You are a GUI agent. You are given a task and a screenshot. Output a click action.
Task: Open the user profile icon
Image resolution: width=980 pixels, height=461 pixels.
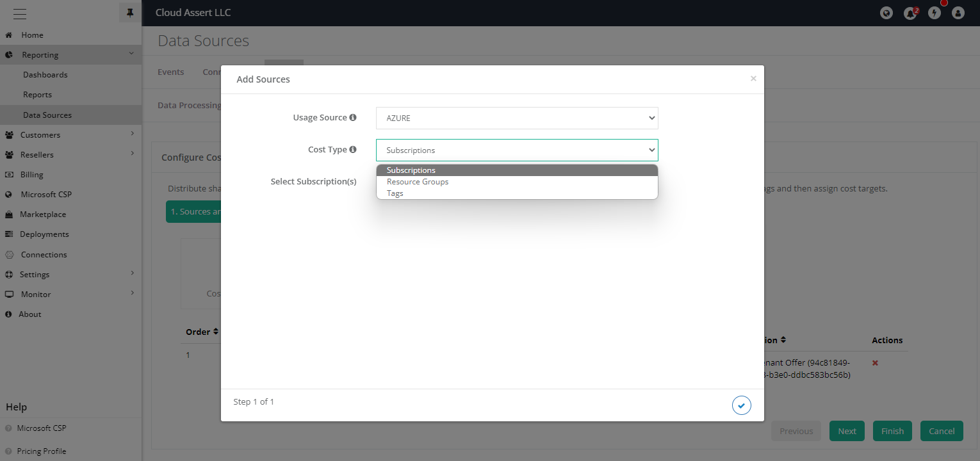(x=958, y=13)
